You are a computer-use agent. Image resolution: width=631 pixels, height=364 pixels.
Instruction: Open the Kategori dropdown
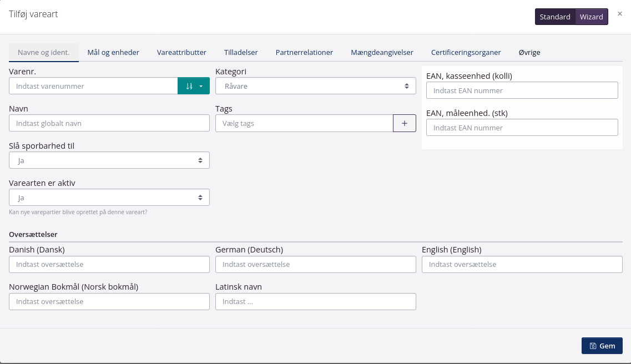(315, 86)
